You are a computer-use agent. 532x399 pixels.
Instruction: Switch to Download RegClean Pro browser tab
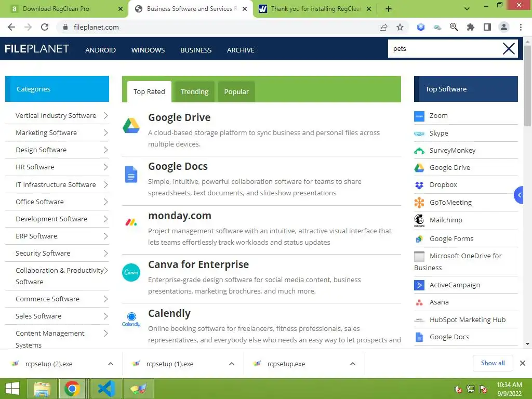coord(64,9)
